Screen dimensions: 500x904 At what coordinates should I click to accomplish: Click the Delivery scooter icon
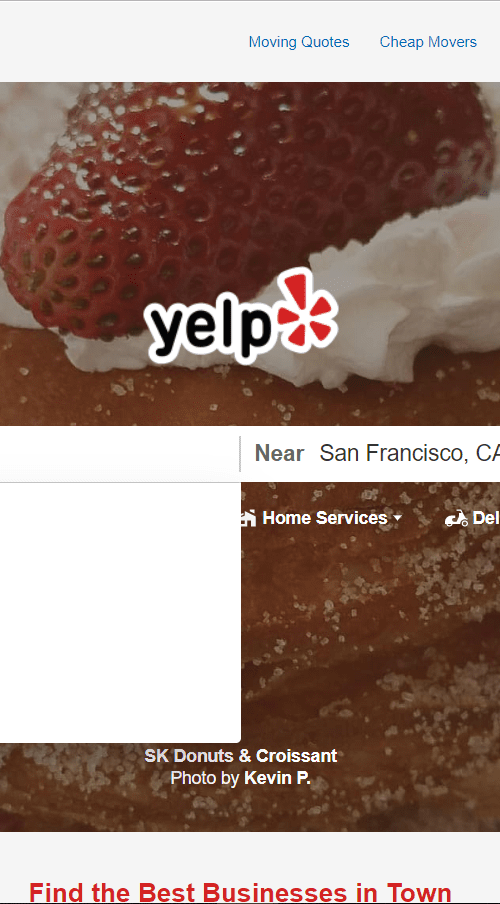456,519
